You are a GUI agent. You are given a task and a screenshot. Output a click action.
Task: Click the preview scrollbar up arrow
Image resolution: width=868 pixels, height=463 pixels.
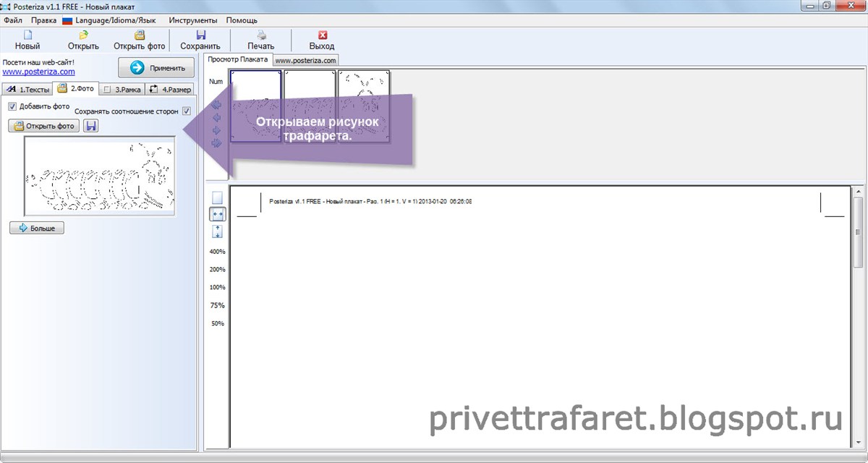click(859, 192)
